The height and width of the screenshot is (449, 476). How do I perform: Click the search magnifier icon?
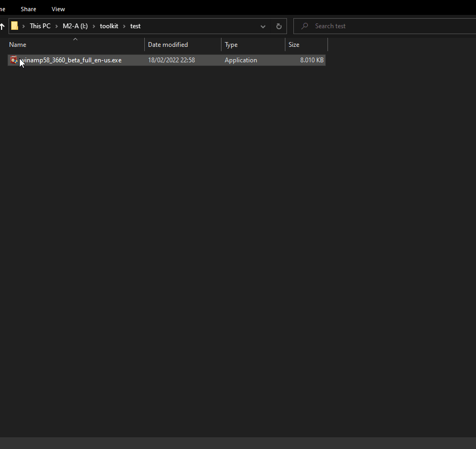(305, 26)
